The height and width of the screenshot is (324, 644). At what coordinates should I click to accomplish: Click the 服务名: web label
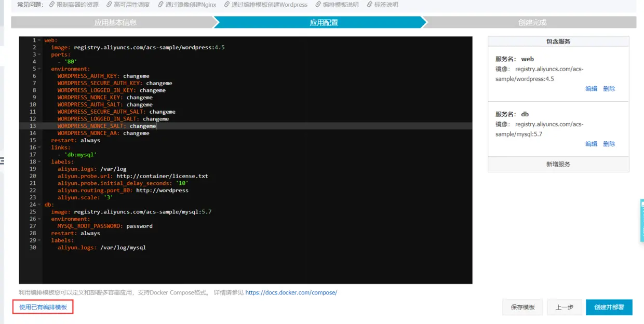click(x=514, y=59)
